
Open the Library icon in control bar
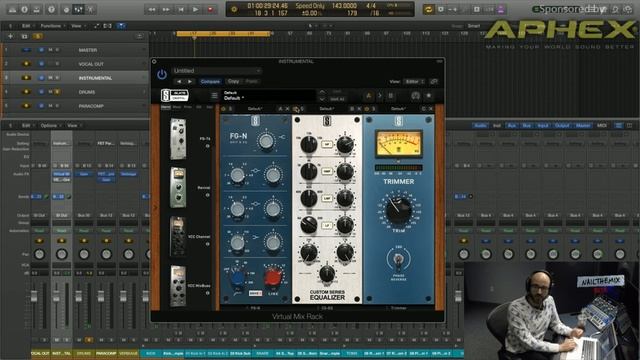point(13,9)
